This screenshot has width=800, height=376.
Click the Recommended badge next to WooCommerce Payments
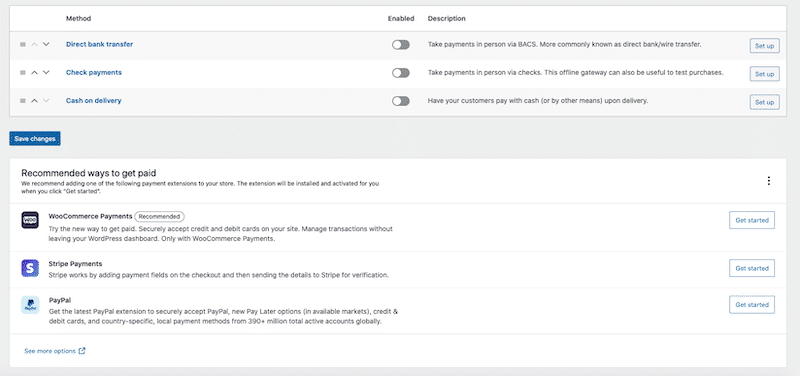pyautogui.click(x=160, y=216)
